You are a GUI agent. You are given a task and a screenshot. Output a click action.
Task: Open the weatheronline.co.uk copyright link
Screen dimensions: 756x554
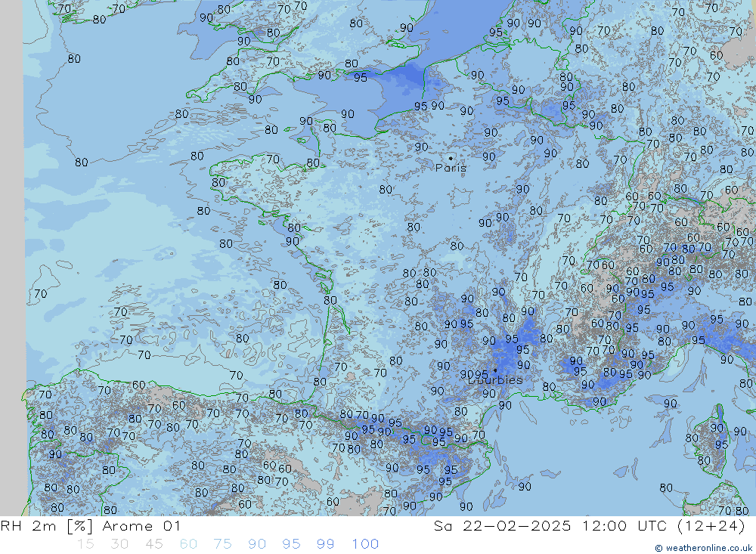[x=704, y=548]
